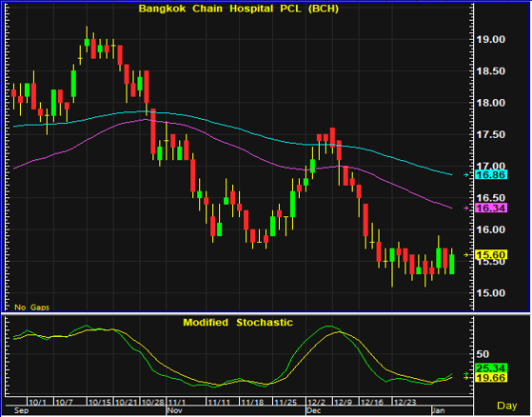
Task: Click the magenta 16.34 moving average label
Action: (x=491, y=208)
